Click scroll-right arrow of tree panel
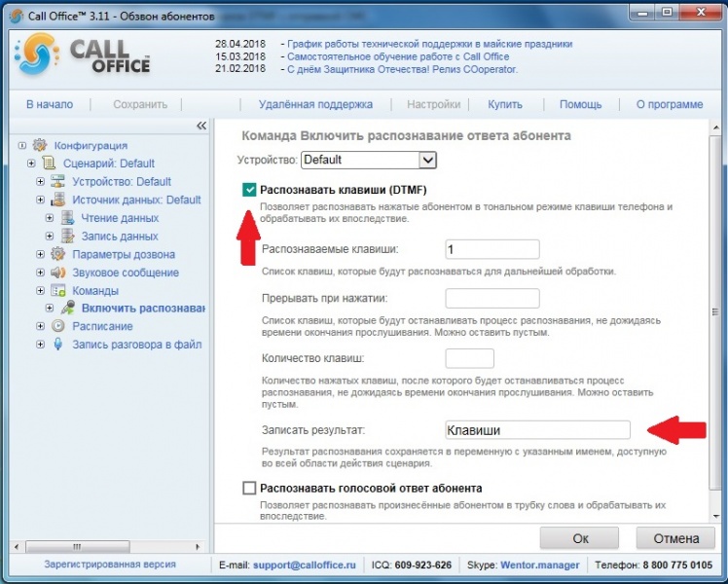The height and width of the screenshot is (584, 728). click(x=198, y=546)
